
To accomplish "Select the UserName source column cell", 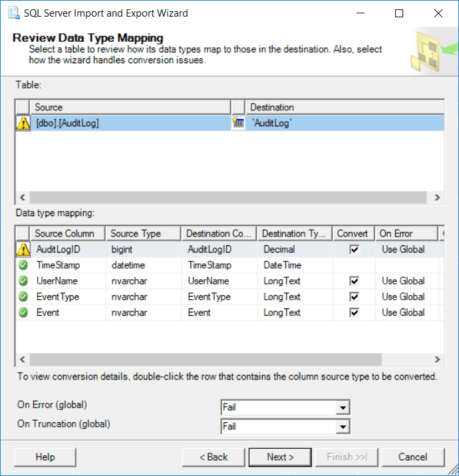I will 68,281.
